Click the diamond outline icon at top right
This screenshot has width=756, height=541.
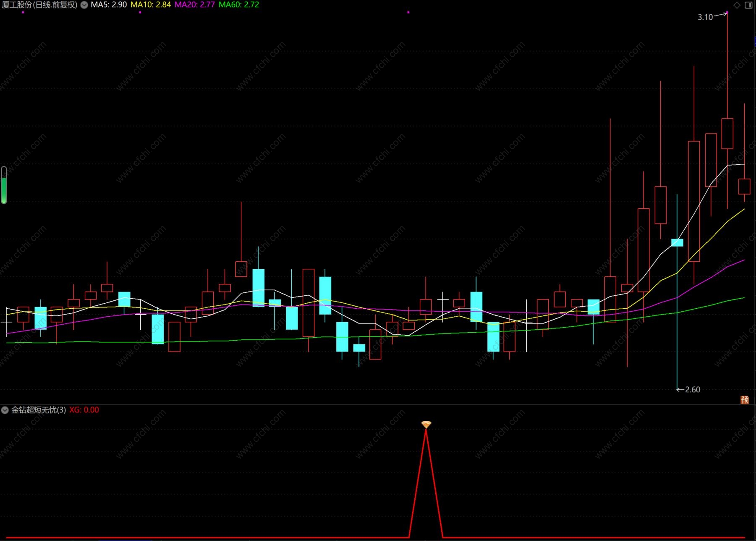[737, 5]
